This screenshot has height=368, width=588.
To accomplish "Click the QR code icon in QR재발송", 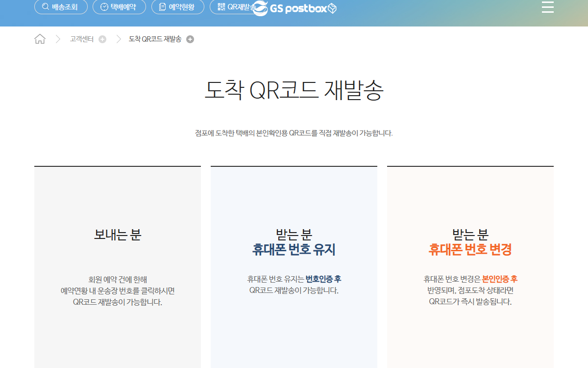I will point(221,7).
